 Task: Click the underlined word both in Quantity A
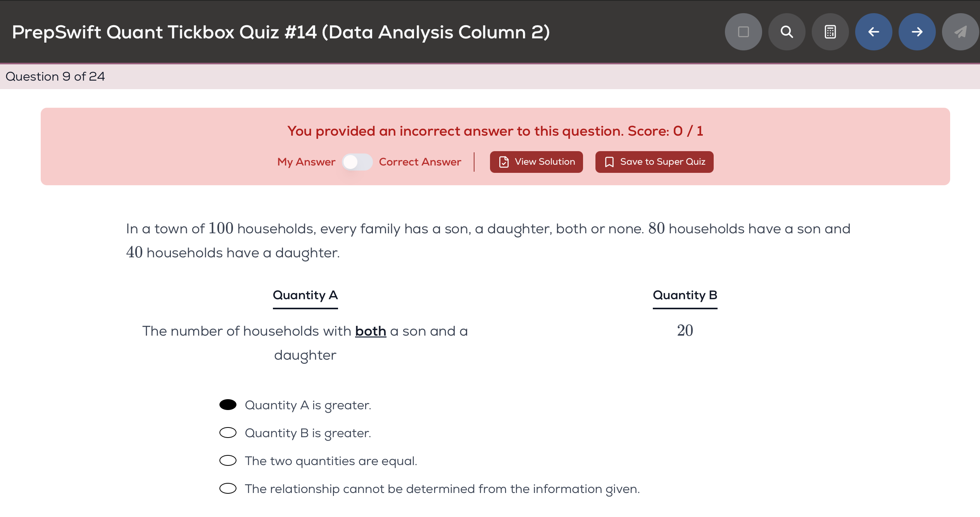tap(371, 331)
